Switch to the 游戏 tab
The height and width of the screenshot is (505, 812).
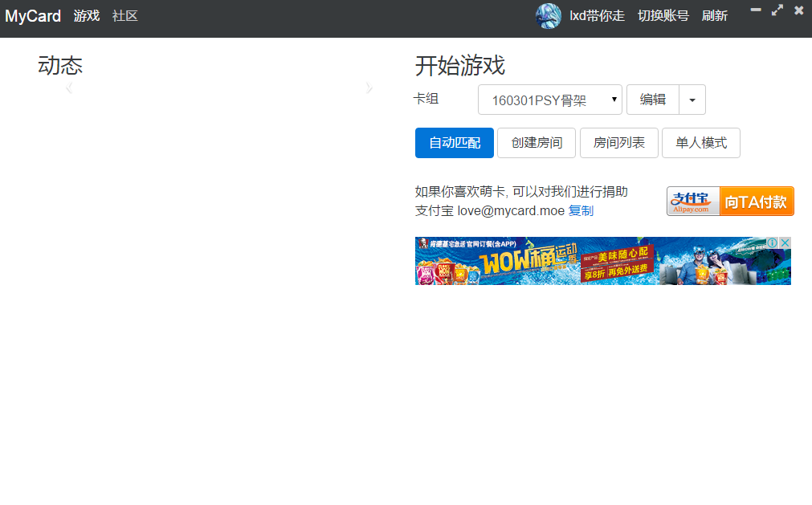[x=87, y=15]
